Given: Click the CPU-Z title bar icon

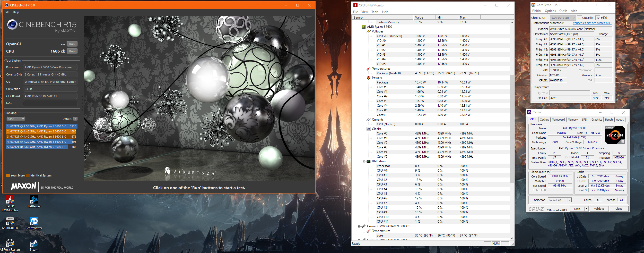Looking at the screenshot, I should pos(529,112).
